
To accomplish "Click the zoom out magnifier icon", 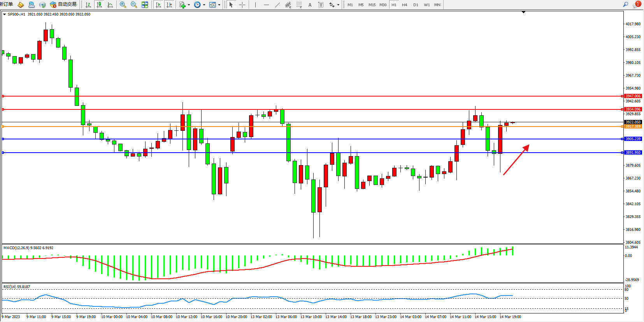I will 134,5.
